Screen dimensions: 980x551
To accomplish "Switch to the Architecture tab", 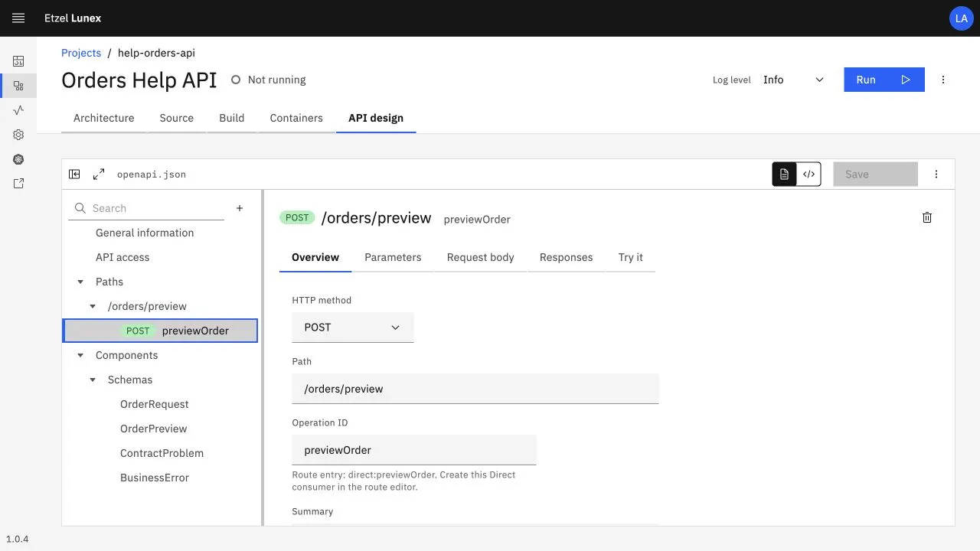I will coord(104,118).
